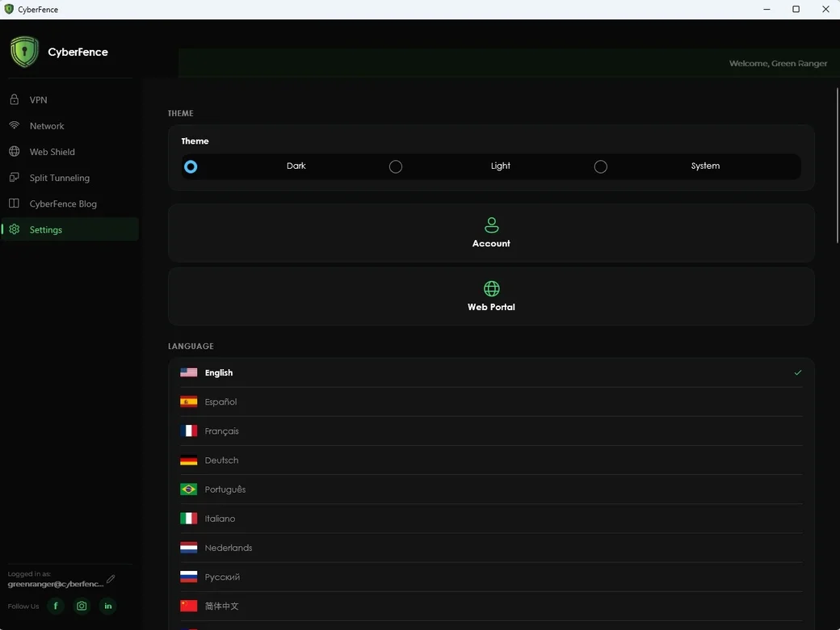Choose Deutsch language
Screen dimensions: 840x630
click(491, 460)
